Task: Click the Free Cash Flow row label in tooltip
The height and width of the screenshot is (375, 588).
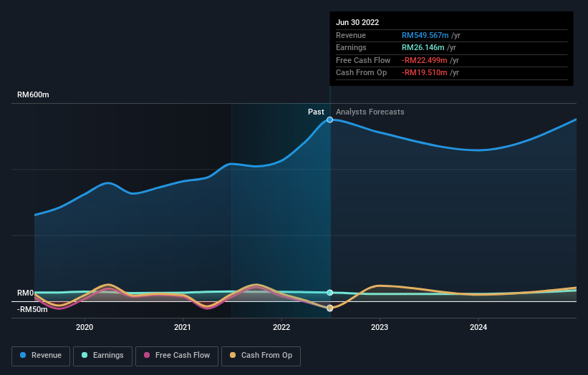Action: point(363,60)
